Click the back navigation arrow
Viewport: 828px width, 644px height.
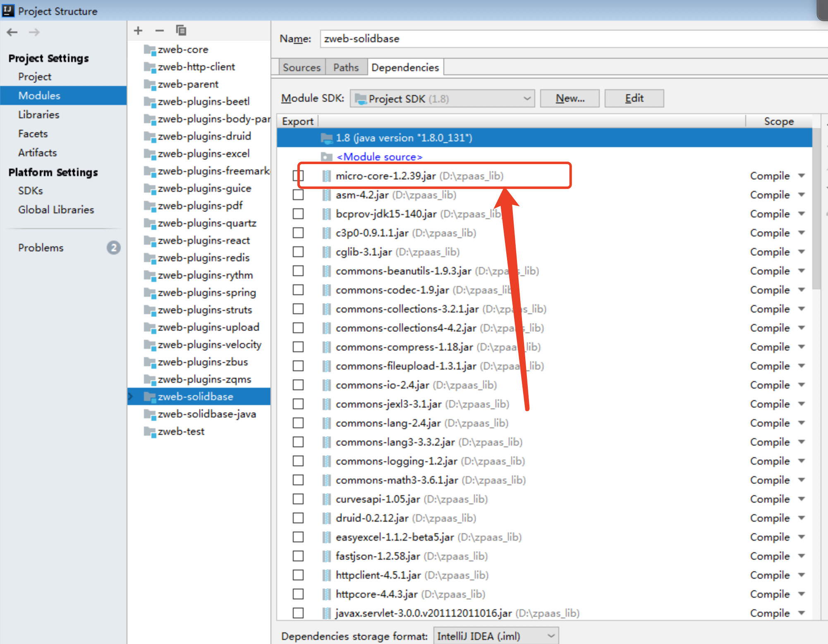tap(12, 32)
